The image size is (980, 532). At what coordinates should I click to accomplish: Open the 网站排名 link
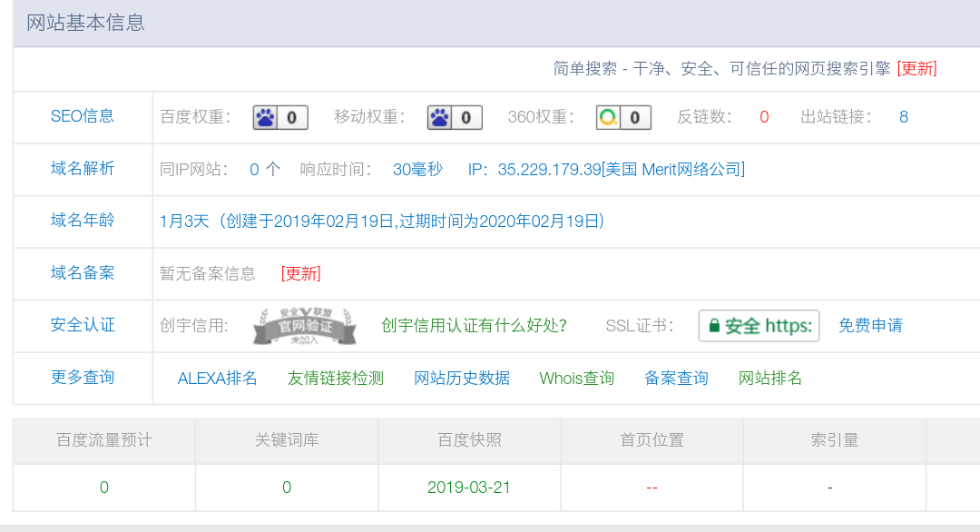click(x=770, y=379)
